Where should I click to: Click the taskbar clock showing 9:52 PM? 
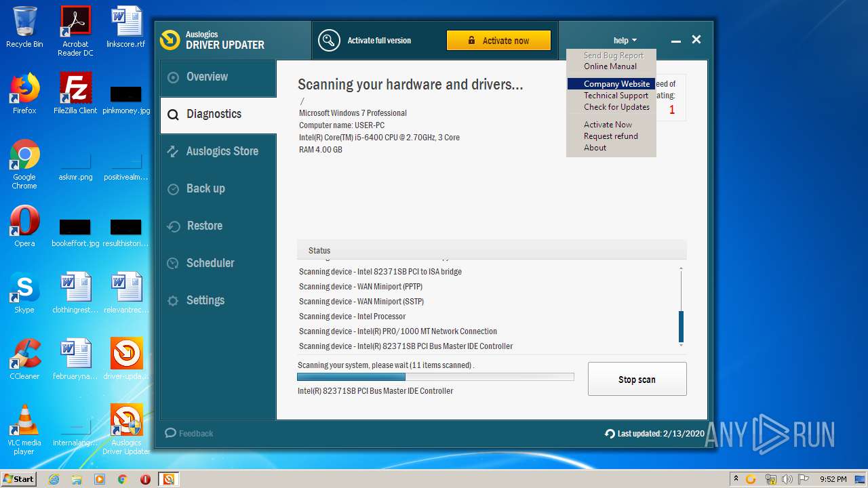(833, 479)
